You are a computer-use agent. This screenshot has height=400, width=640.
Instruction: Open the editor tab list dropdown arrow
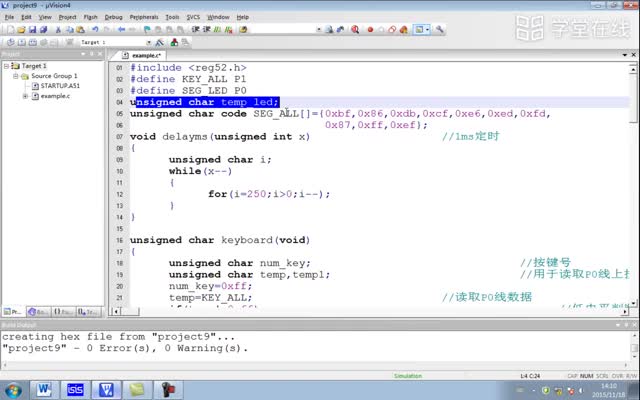click(624, 55)
